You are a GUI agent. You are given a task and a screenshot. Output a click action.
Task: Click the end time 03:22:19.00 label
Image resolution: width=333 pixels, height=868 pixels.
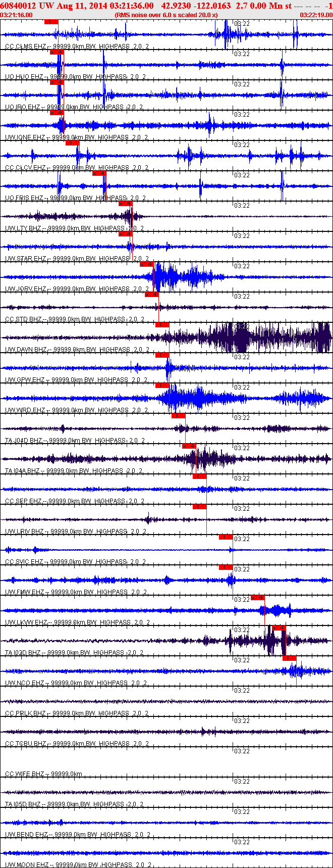316,15
